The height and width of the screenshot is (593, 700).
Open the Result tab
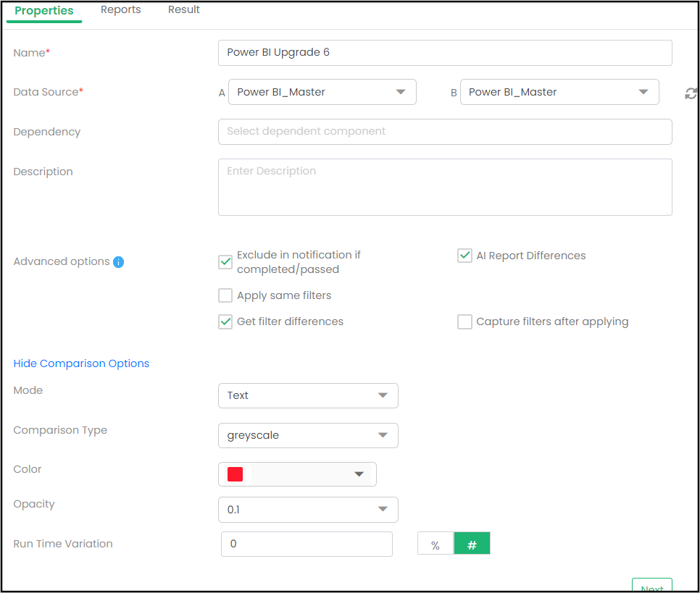(184, 10)
